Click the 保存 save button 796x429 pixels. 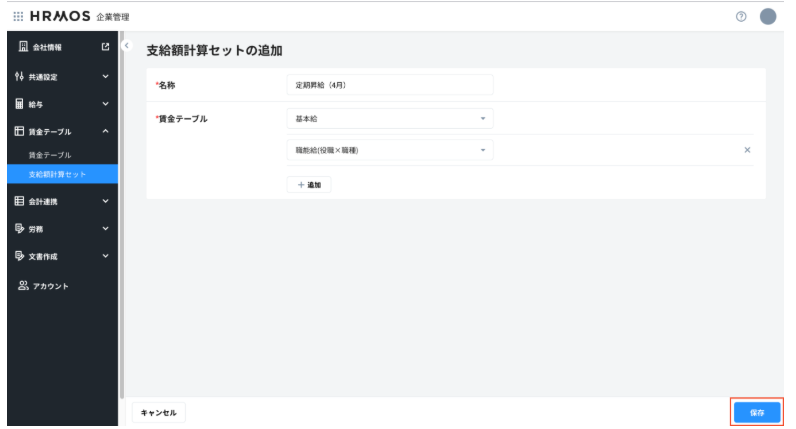756,411
